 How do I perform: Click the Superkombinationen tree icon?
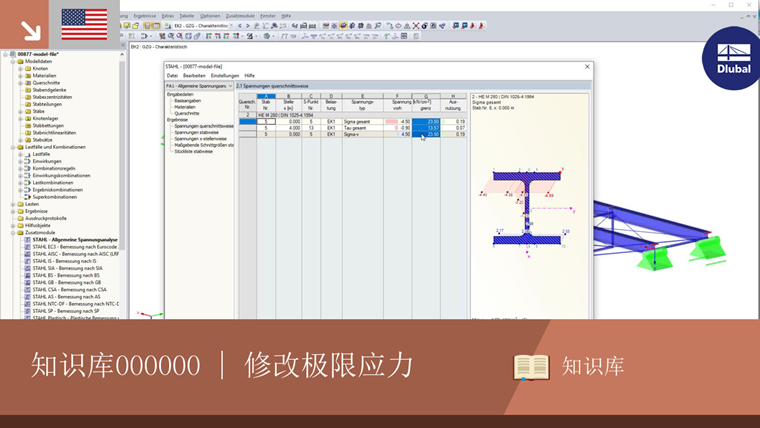tap(28, 197)
